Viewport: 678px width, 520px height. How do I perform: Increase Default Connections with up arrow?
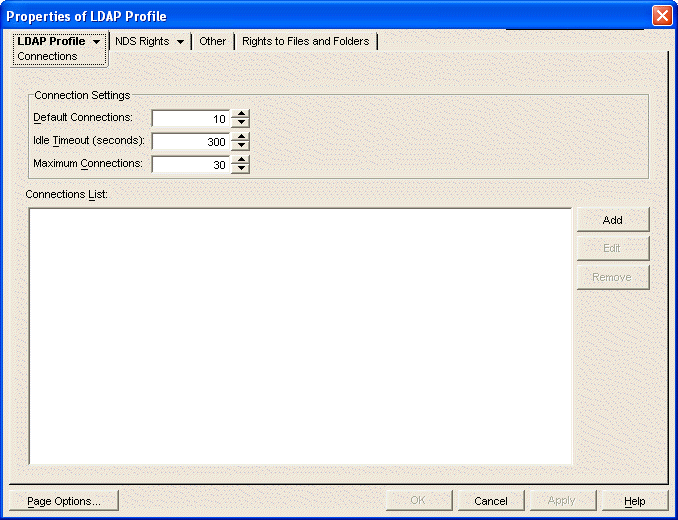[x=240, y=114]
